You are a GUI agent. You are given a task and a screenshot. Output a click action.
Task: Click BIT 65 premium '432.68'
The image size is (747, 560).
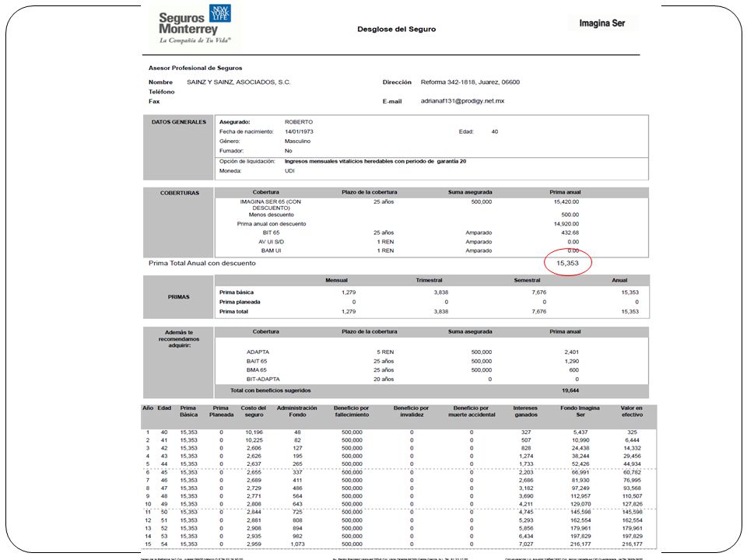[x=570, y=233]
